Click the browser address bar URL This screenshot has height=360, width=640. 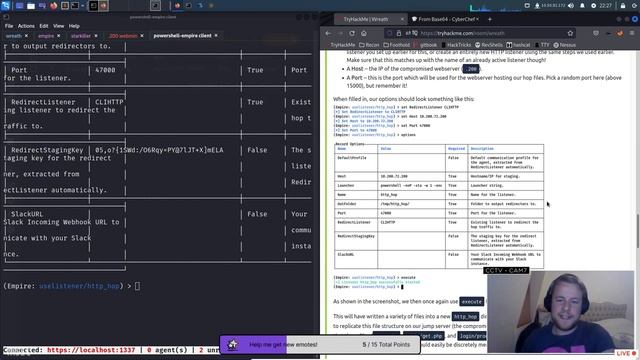click(x=463, y=33)
